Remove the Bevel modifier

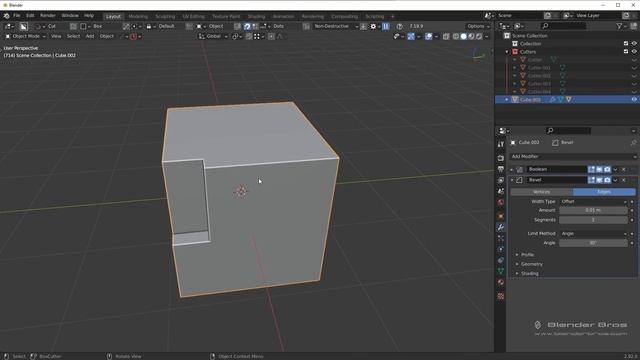click(623, 180)
